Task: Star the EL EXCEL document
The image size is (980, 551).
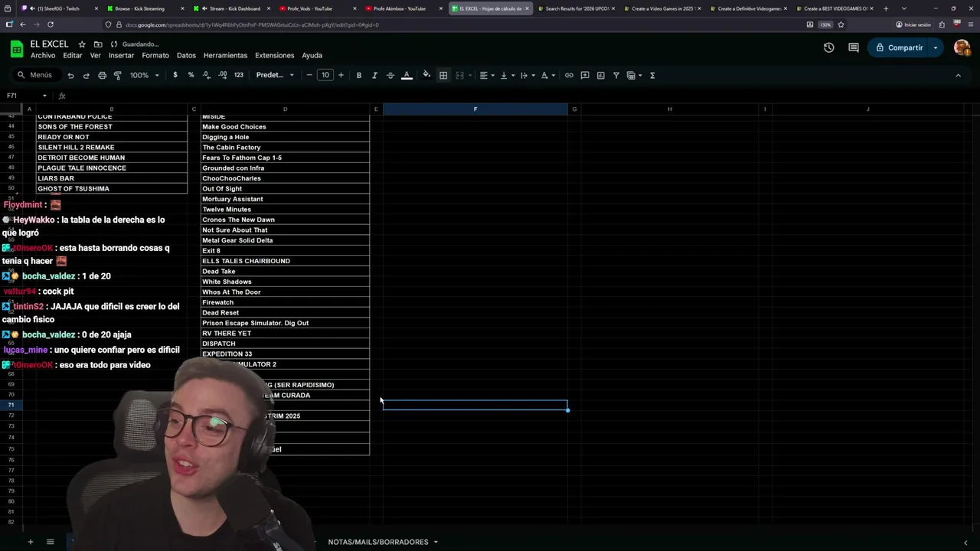Action: point(82,44)
